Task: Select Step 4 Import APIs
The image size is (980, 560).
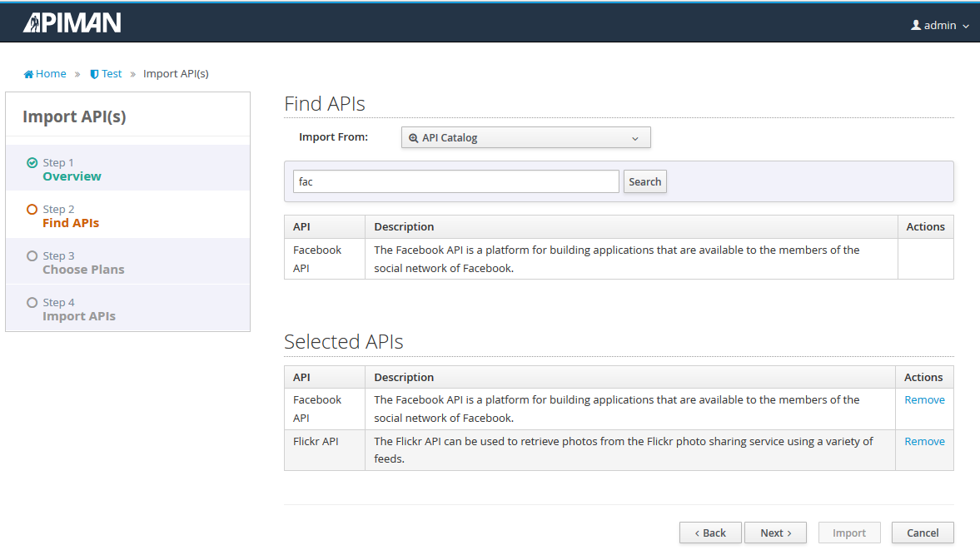Action: [127, 309]
